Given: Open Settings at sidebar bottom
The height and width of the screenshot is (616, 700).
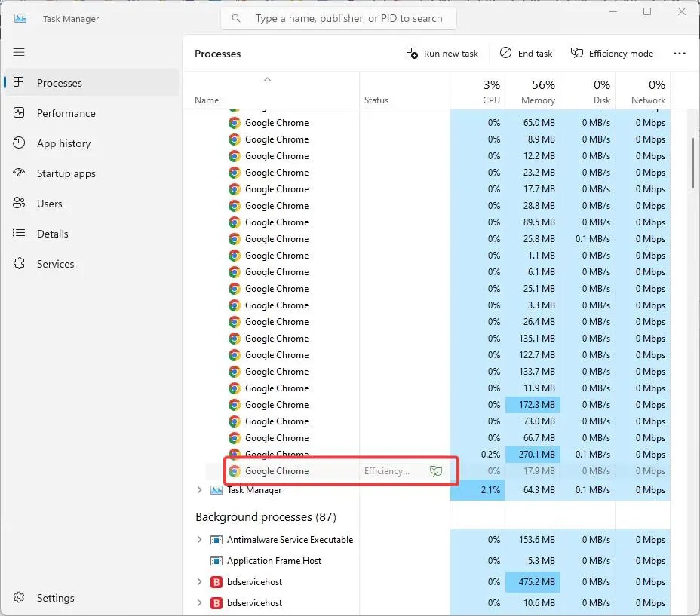Looking at the screenshot, I should coord(93,598).
